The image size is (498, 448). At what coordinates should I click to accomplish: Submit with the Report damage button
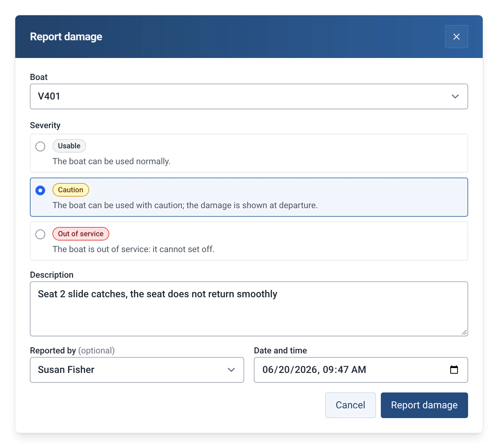424,405
